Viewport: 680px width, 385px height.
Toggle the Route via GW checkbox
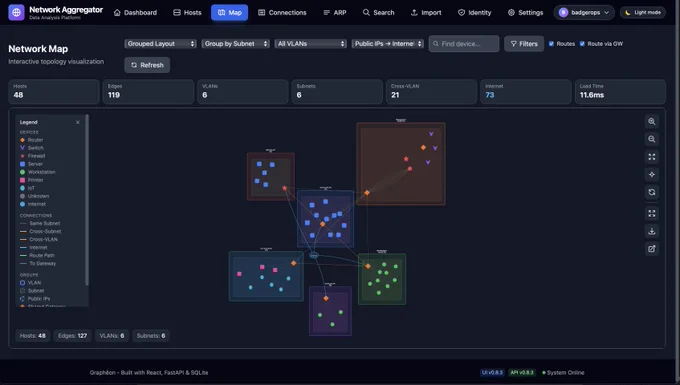pyautogui.click(x=582, y=44)
